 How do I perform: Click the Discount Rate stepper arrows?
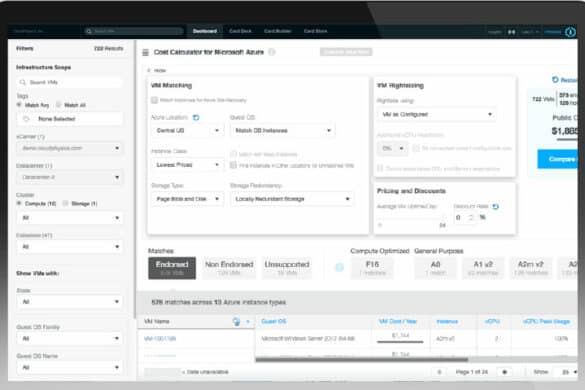[x=471, y=218]
